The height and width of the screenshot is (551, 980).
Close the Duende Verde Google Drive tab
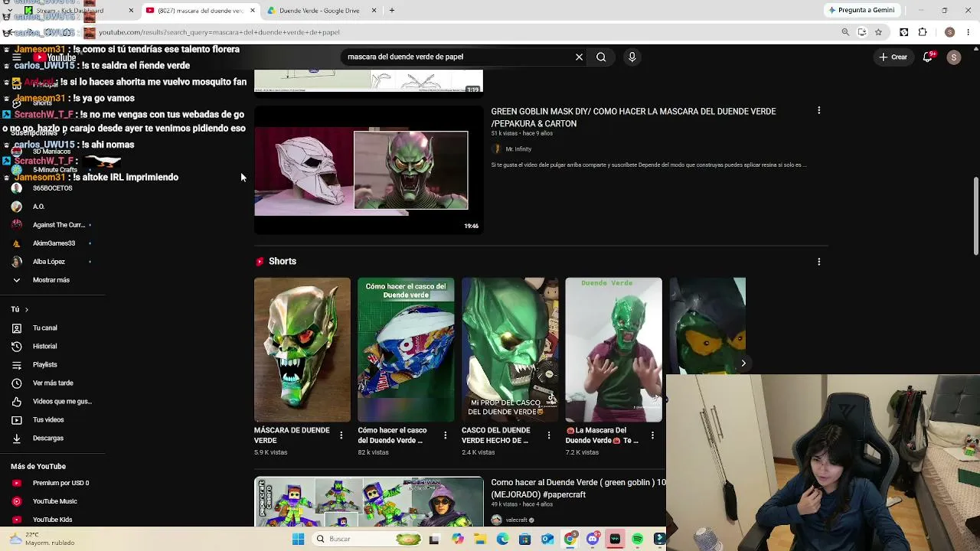coord(374,11)
